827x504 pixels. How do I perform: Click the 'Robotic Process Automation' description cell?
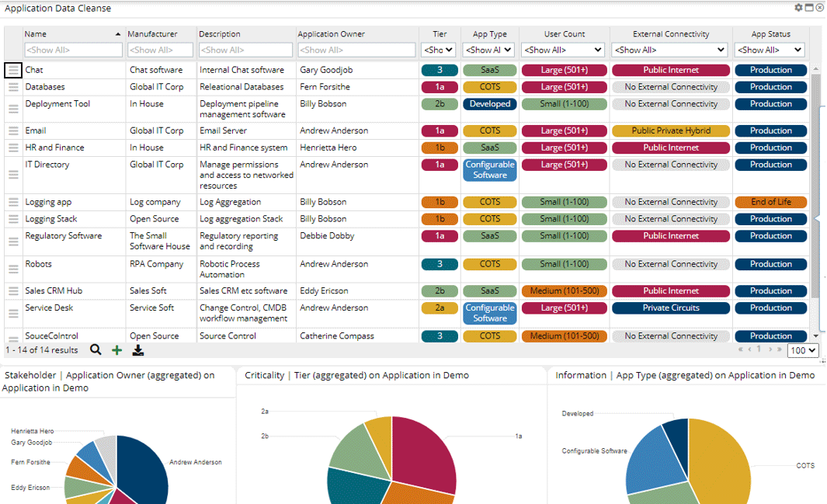tap(229, 269)
